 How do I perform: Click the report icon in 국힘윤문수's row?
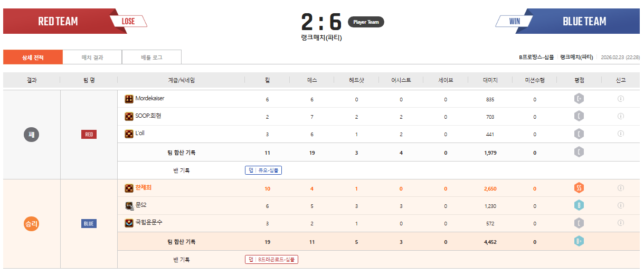pos(621,223)
